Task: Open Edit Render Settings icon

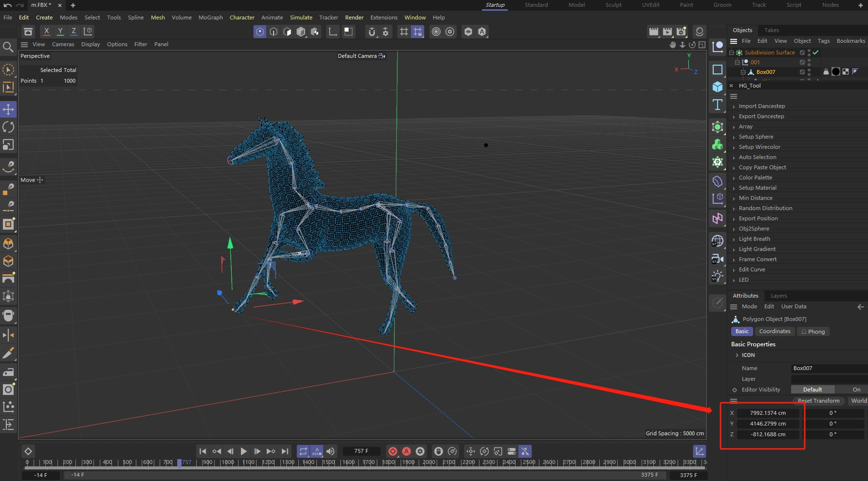Action: (x=681, y=32)
